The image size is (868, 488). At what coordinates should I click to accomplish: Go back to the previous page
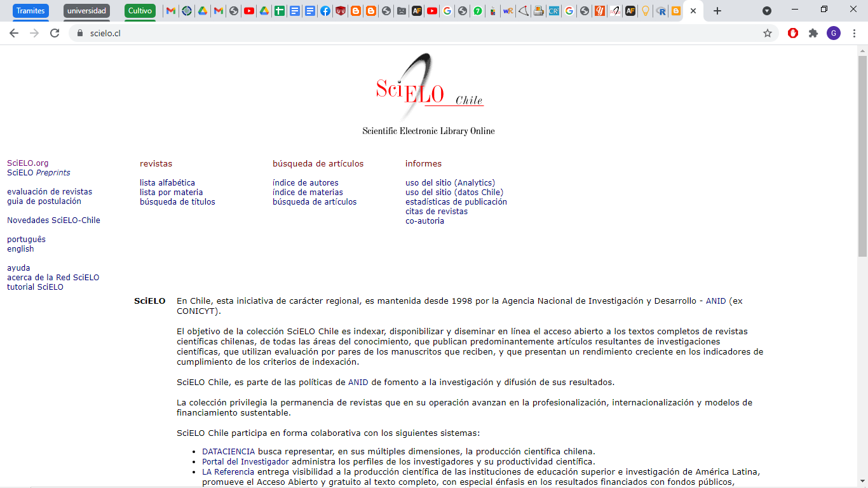(x=14, y=33)
